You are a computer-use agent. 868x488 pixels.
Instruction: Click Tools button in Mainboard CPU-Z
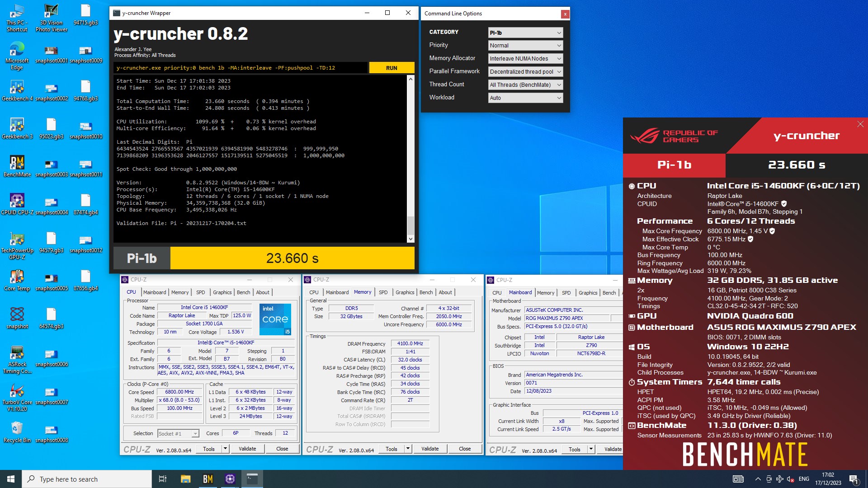(575, 450)
